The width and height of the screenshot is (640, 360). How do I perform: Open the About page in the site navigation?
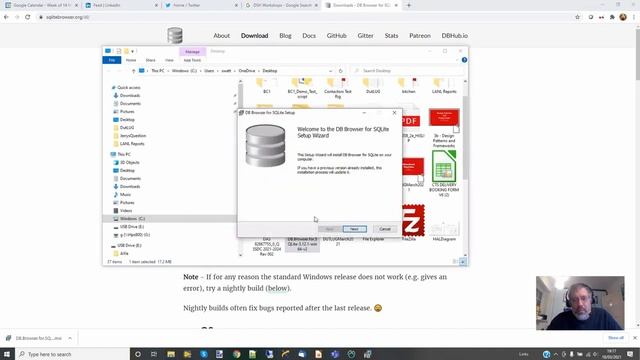click(222, 36)
